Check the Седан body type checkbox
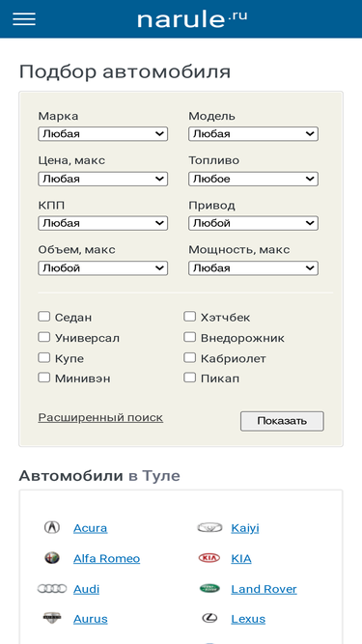The width and height of the screenshot is (362, 644). tap(43, 317)
